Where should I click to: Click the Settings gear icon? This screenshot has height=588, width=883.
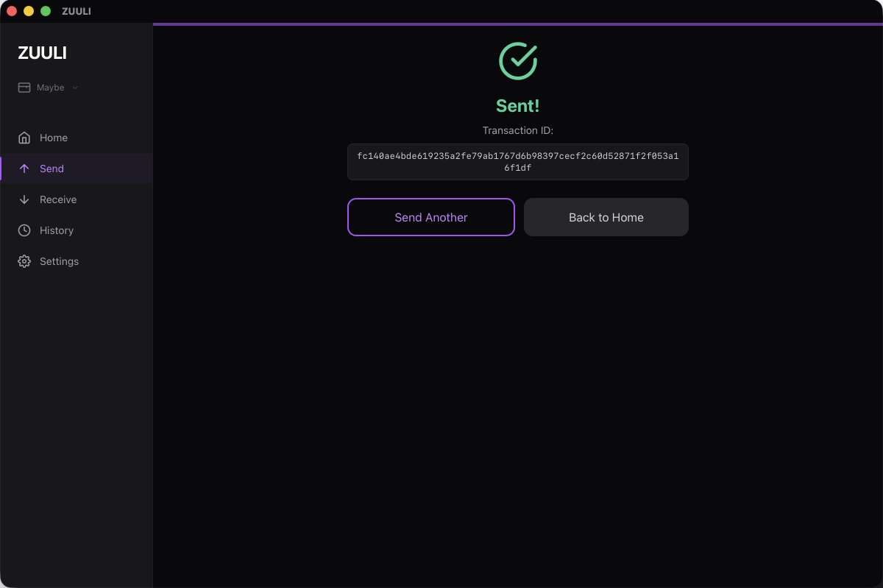point(24,261)
